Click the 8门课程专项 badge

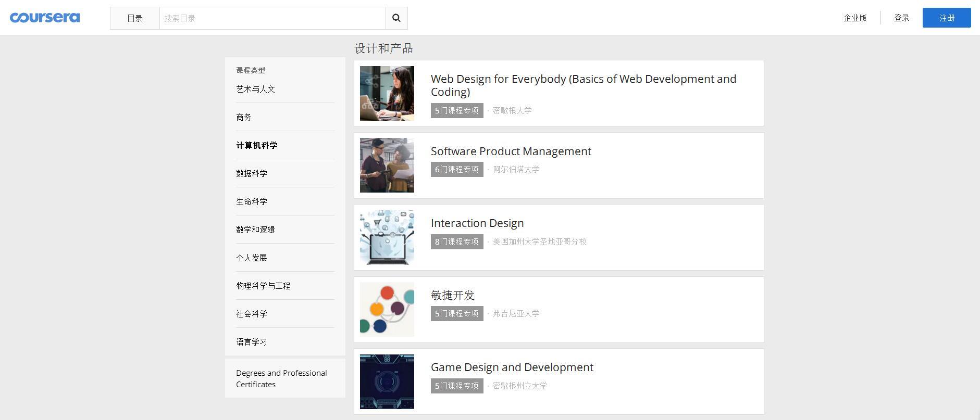[457, 242]
